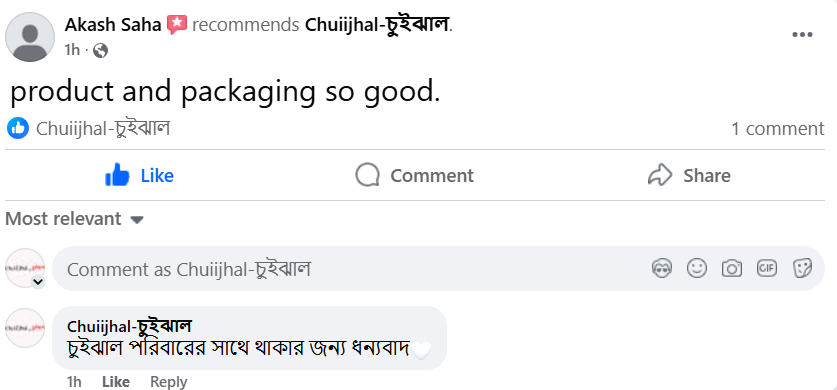This screenshot has height=390, width=837.
Task: Expand the Most relevant sorting dropdown
Action: [75, 219]
